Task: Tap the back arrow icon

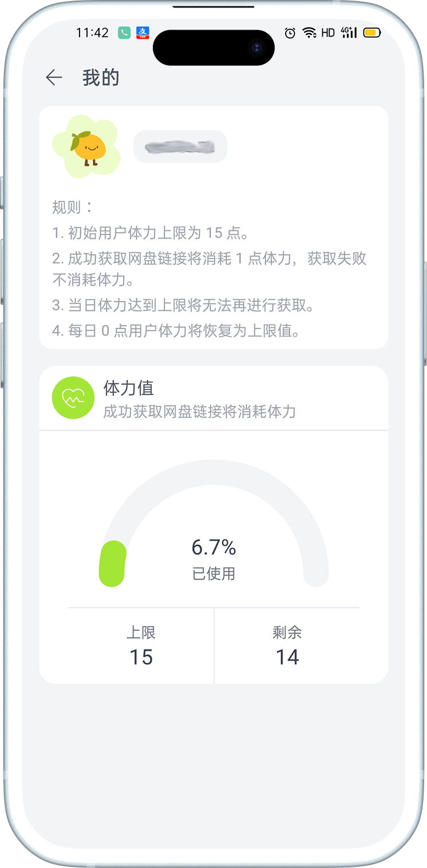Action: 54,78
